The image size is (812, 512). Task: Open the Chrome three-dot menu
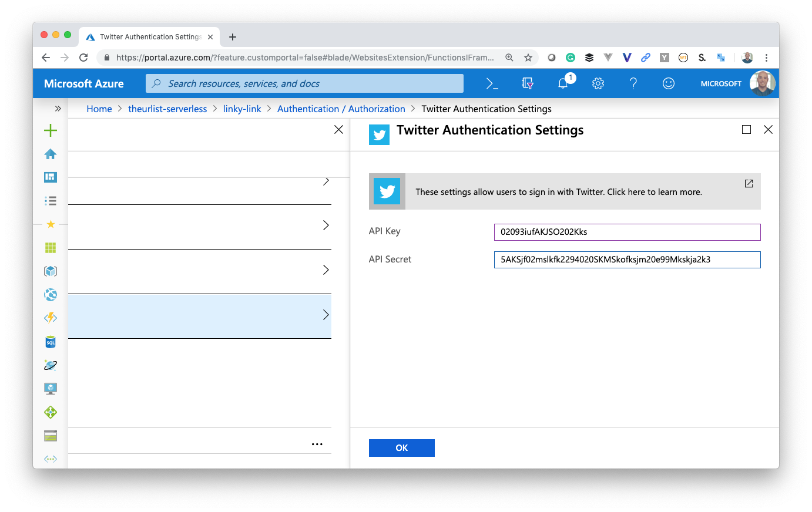(x=767, y=58)
